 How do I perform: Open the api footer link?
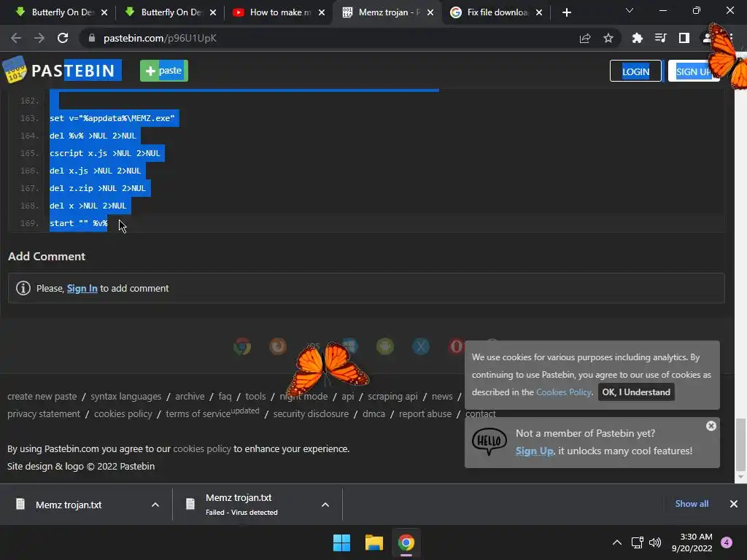[x=348, y=396]
